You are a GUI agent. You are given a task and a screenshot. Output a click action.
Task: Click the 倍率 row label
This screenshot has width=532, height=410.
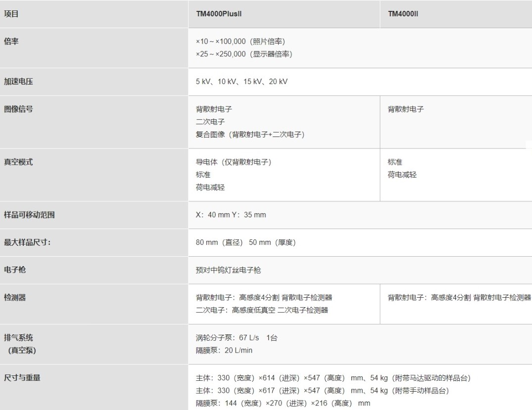[11, 42]
